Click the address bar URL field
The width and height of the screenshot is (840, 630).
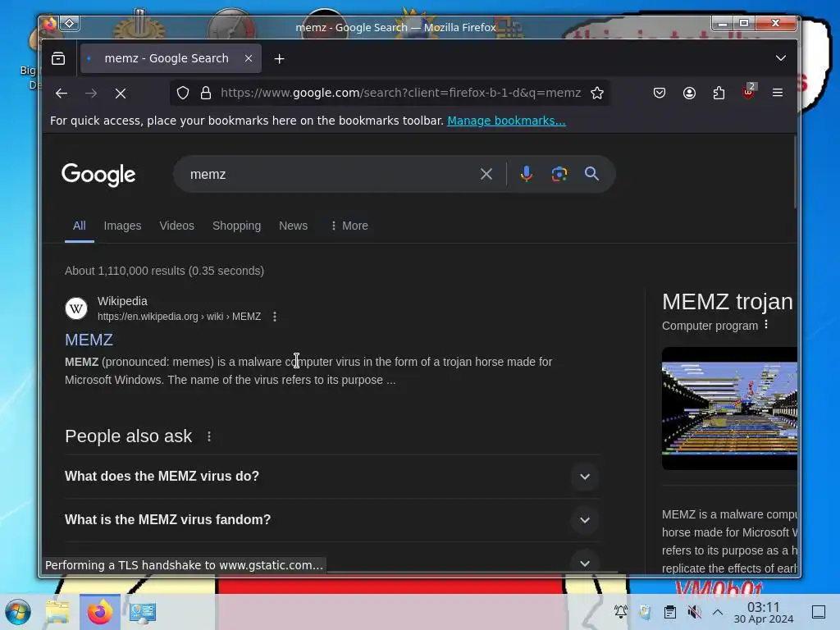pos(400,93)
